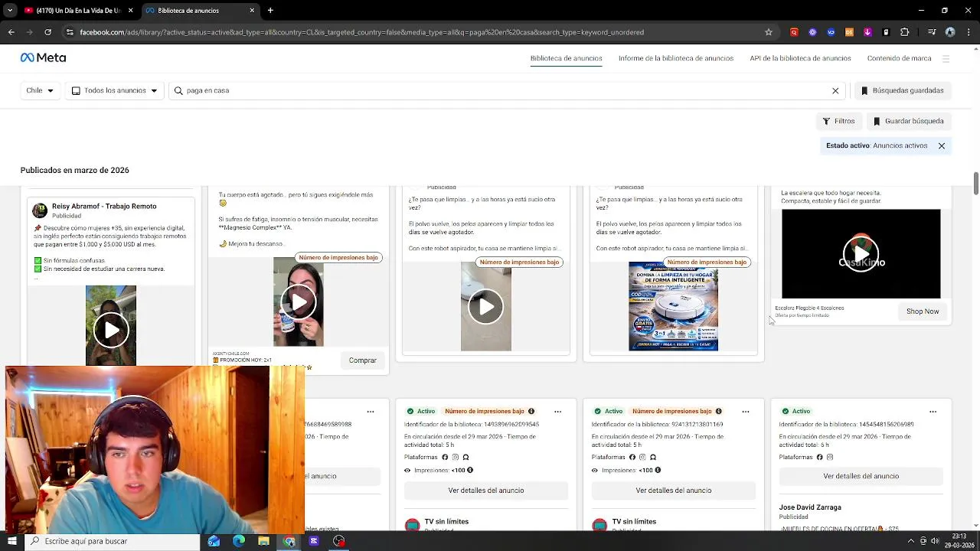Click the purple download extension icon
980x551 pixels.
pyautogui.click(x=867, y=32)
